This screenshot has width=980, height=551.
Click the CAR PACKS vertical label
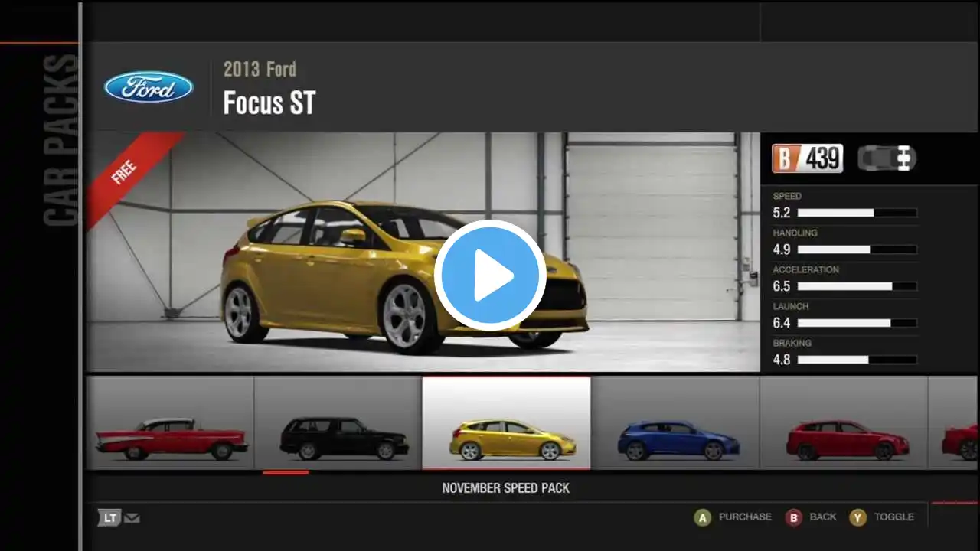60,140
